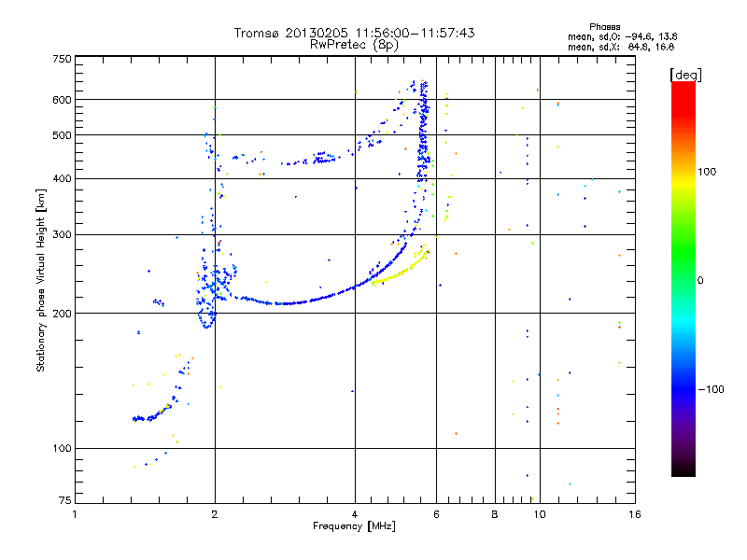This screenshot has width=747, height=560.
Task: Click the x-axis tick label '1'
Action: pos(75,514)
